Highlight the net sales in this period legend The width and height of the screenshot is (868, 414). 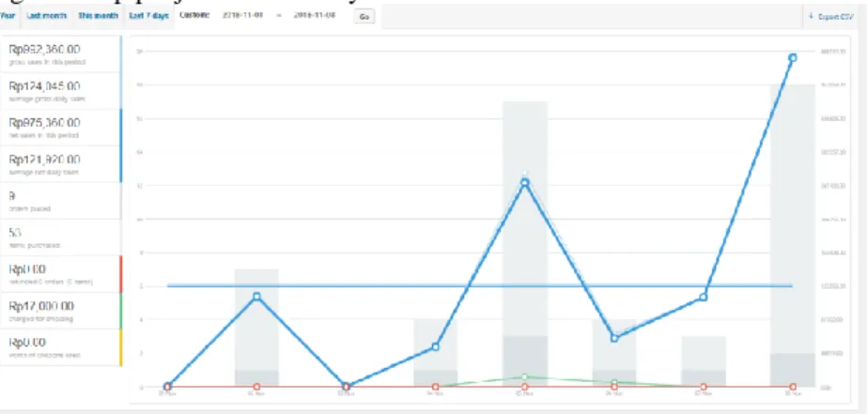click(x=61, y=128)
